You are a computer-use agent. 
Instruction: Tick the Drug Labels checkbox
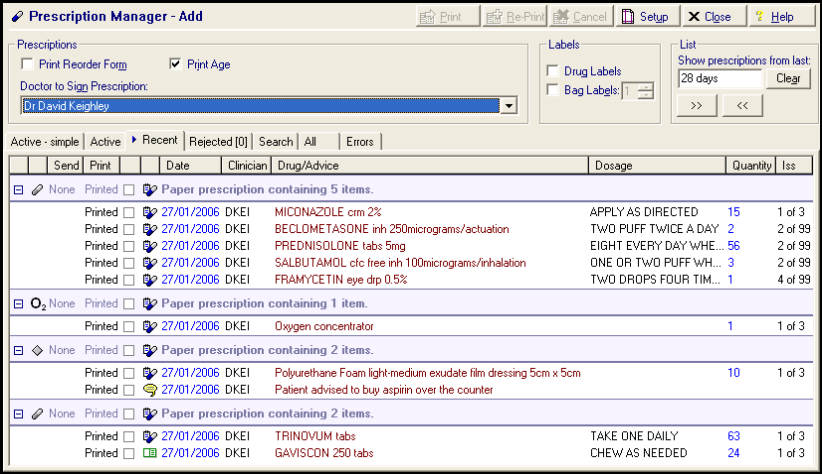(553, 71)
